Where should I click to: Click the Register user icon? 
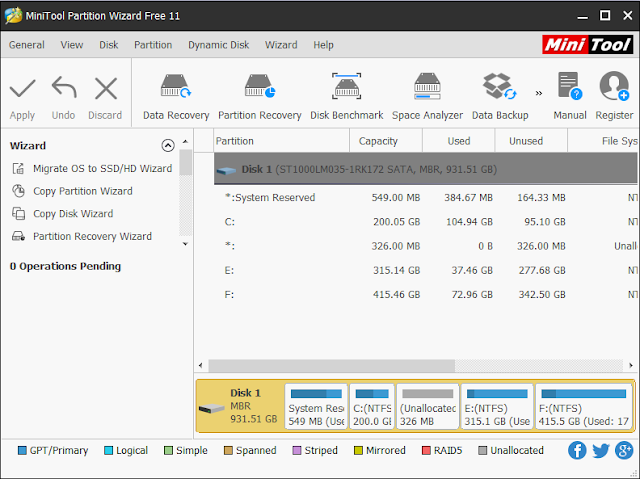point(614,86)
